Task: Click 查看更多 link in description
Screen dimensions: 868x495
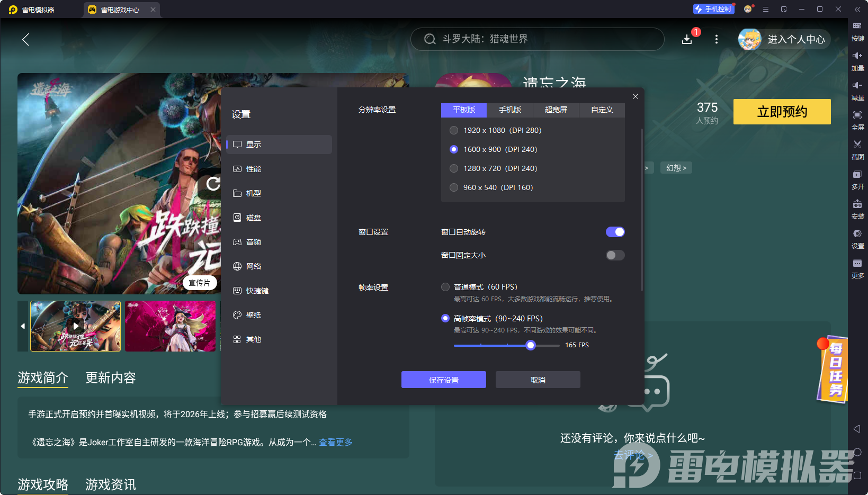Action: coord(336,442)
